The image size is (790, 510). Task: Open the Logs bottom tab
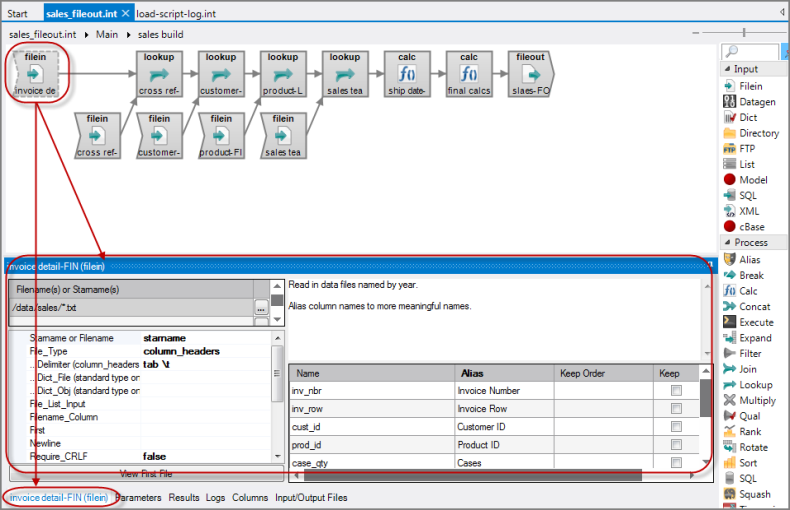click(x=215, y=497)
